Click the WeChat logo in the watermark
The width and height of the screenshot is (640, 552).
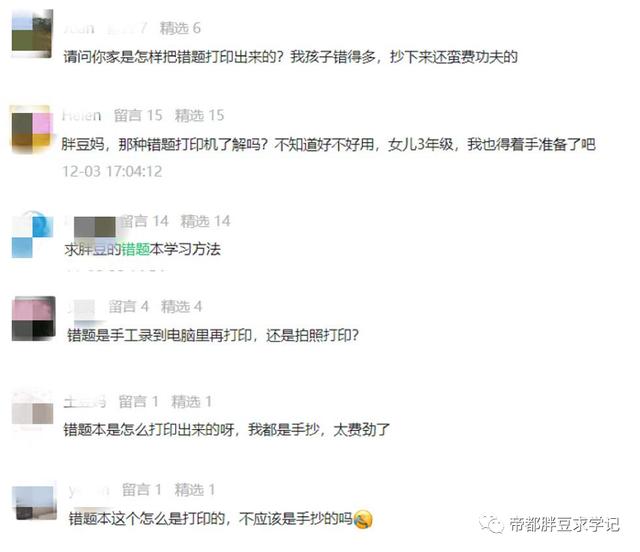tap(491, 524)
